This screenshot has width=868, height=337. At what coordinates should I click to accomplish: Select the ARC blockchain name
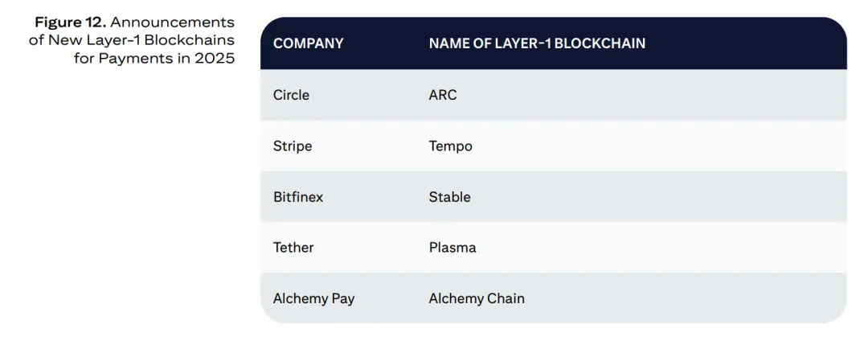coord(443,95)
